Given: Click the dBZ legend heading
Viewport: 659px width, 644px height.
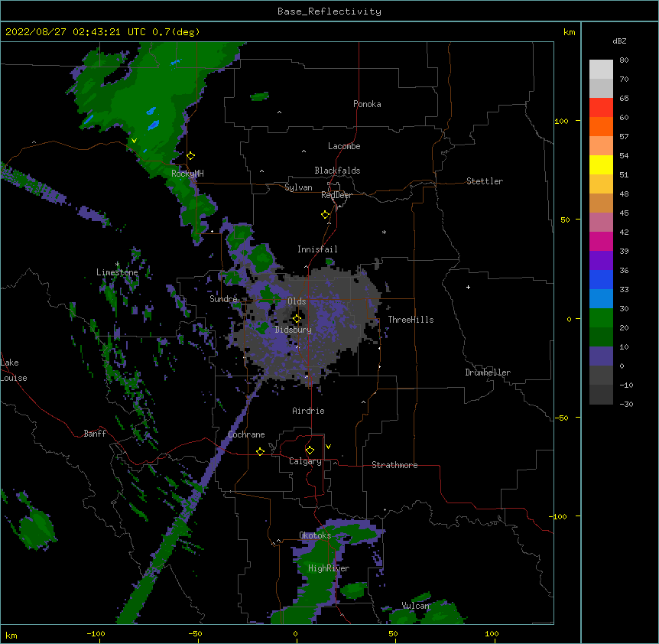Looking at the screenshot, I should (x=619, y=41).
